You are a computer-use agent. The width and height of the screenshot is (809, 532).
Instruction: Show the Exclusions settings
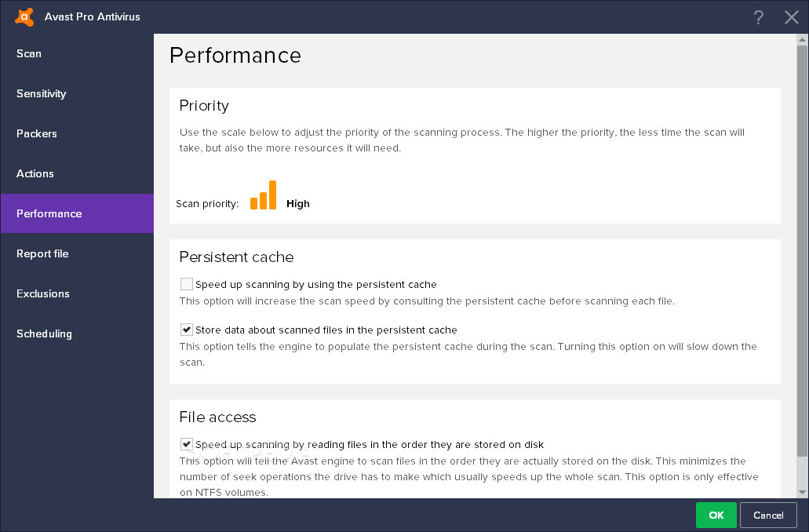click(43, 293)
